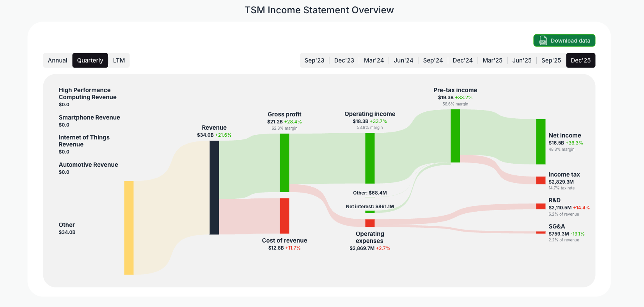Click the 'Pre-tax income' title text
The image size is (644, 307).
pos(455,90)
